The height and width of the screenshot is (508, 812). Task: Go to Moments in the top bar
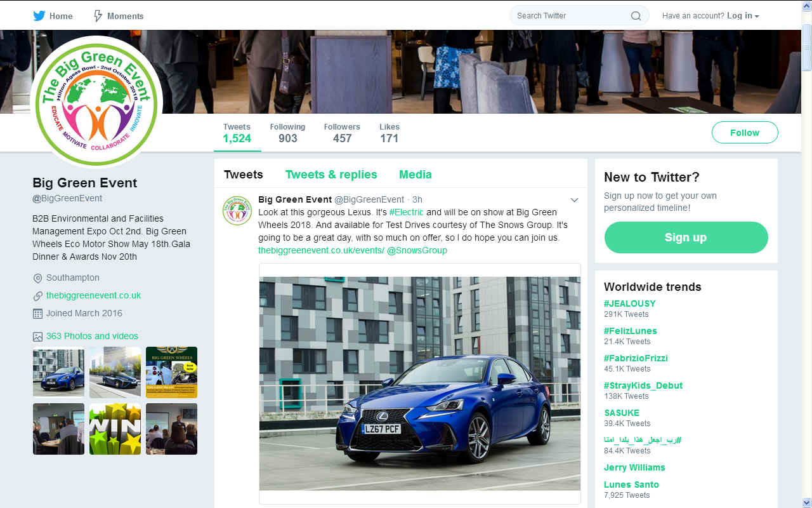point(119,16)
